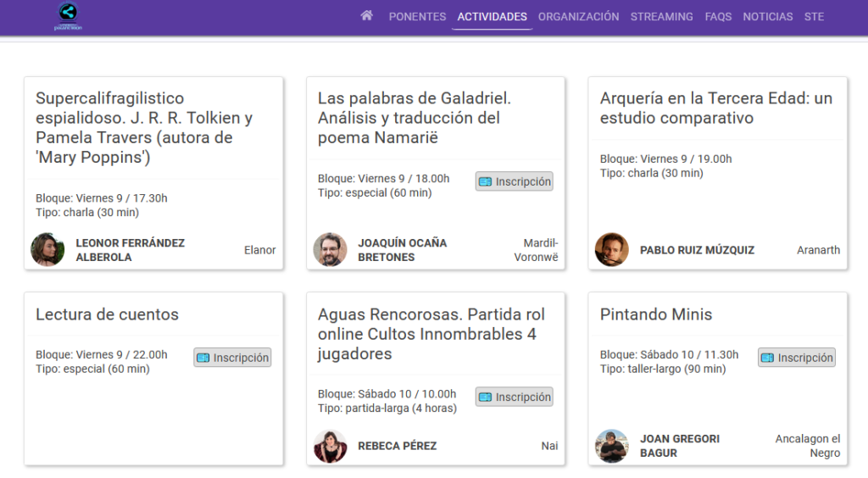Click Inscripción for Aguas Rencorosas

tap(514, 397)
